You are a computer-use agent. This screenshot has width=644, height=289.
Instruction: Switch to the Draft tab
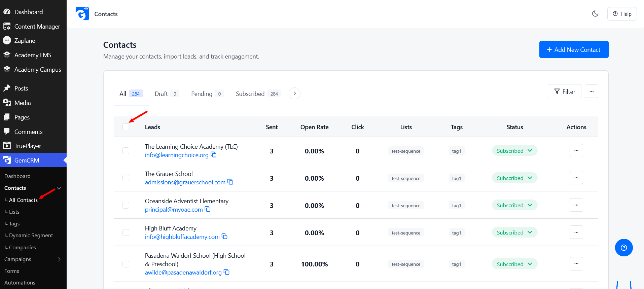[x=167, y=94]
